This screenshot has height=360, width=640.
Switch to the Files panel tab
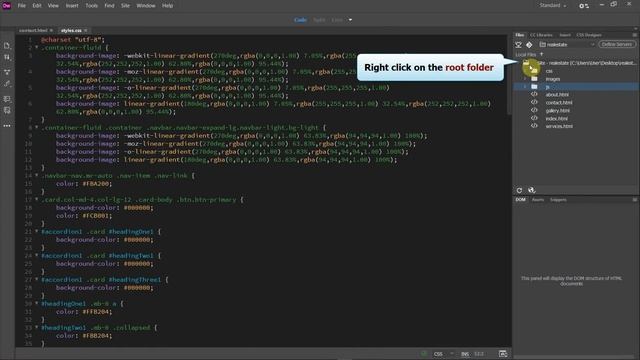tap(520, 35)
